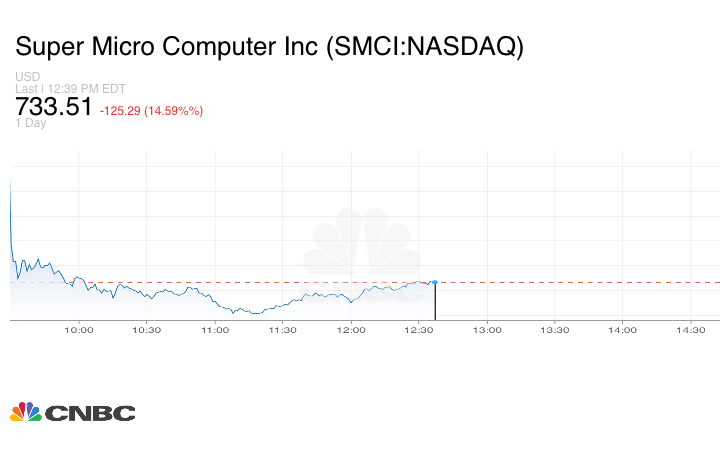Click the 10:30 time axis label
This screenshot has width=720, height=450.
pos(147,330)
